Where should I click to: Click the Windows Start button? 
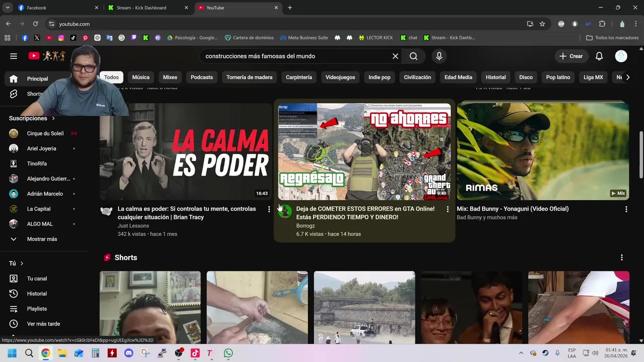(x=12, y=353)
